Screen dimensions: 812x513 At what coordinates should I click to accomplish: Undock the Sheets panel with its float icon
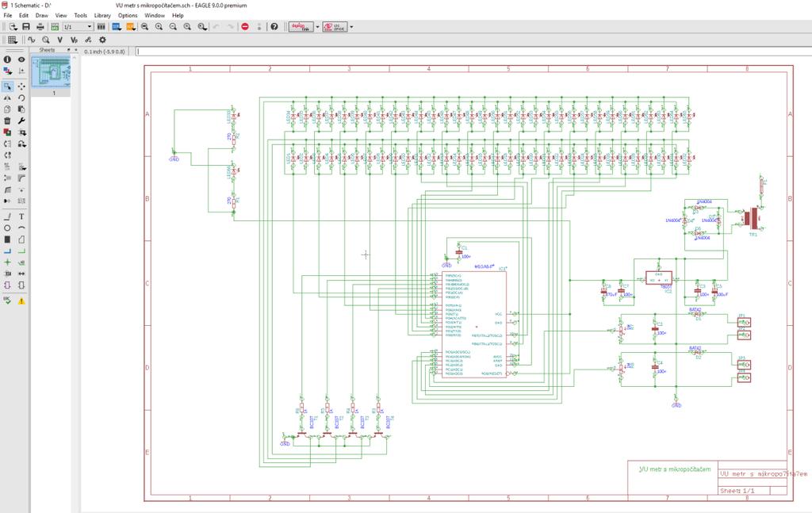click(x=68, y=50)
